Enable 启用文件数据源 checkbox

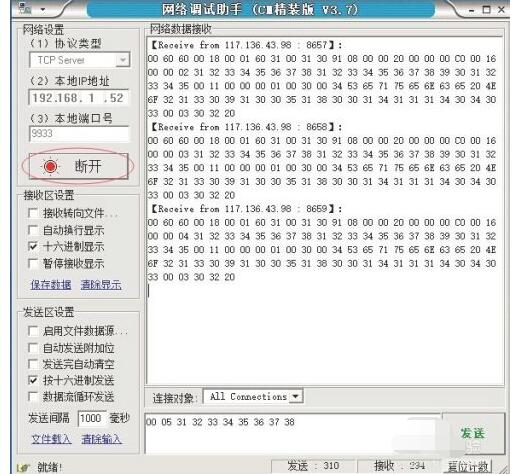33,331
